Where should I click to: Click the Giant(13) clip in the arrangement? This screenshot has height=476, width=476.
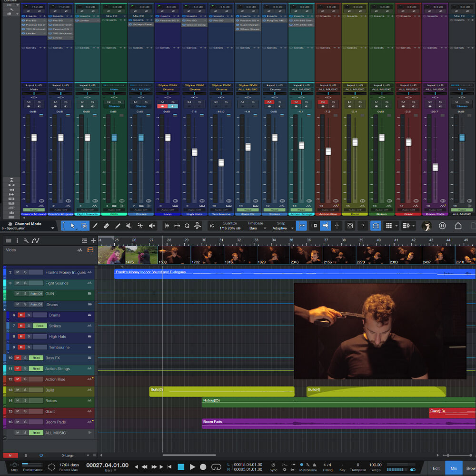452,413
